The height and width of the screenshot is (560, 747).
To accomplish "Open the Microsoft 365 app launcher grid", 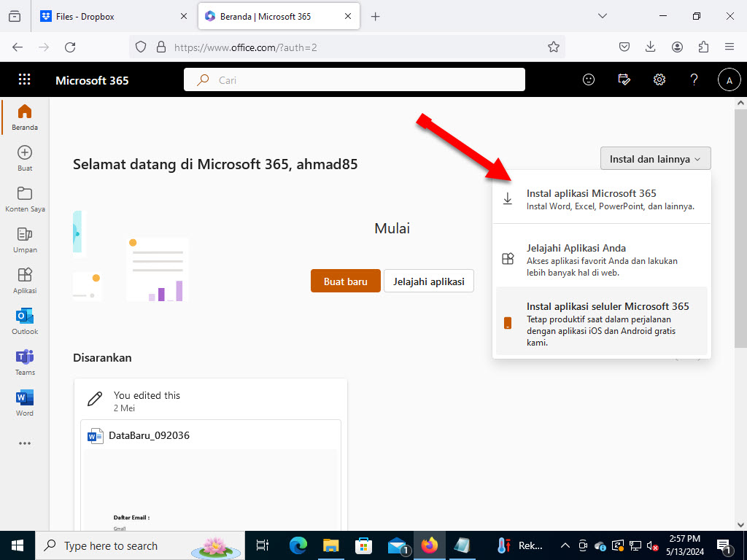I will [x=24, y=79].
